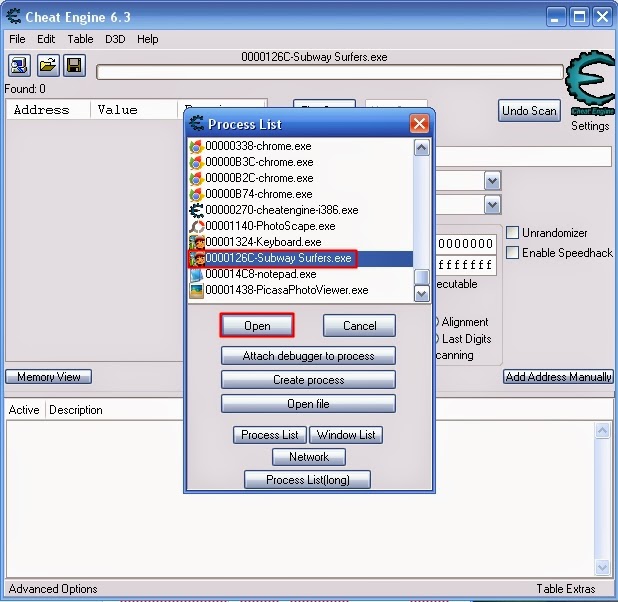The height and width of the screenshot is (602, 618).
Task: Click the Description column header
Action: tap(76, 410)
